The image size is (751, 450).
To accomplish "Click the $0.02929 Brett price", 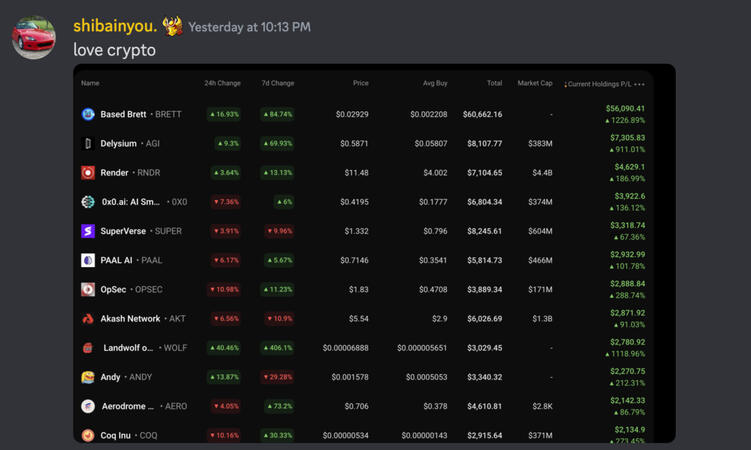I will coord(352,114).
